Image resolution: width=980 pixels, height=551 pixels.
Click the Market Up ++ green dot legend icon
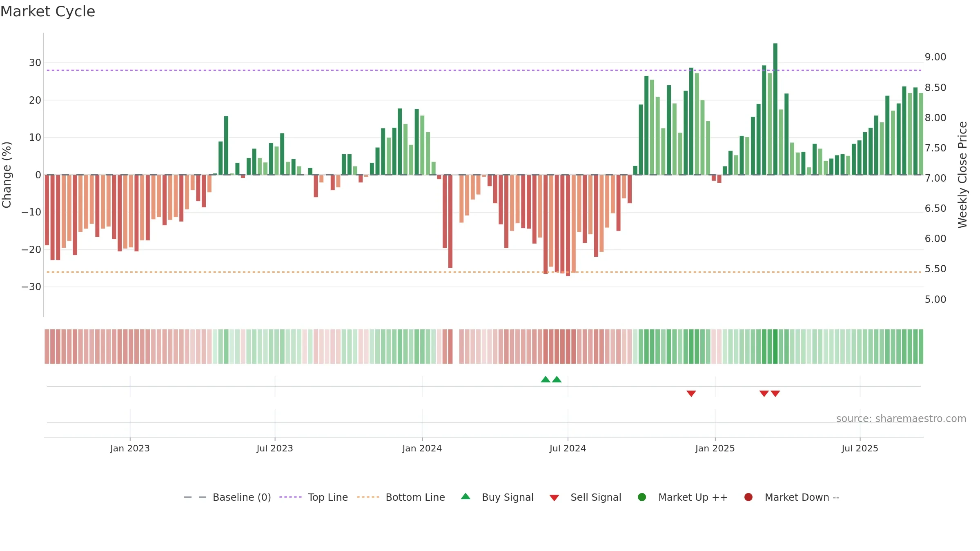(642, 497)
